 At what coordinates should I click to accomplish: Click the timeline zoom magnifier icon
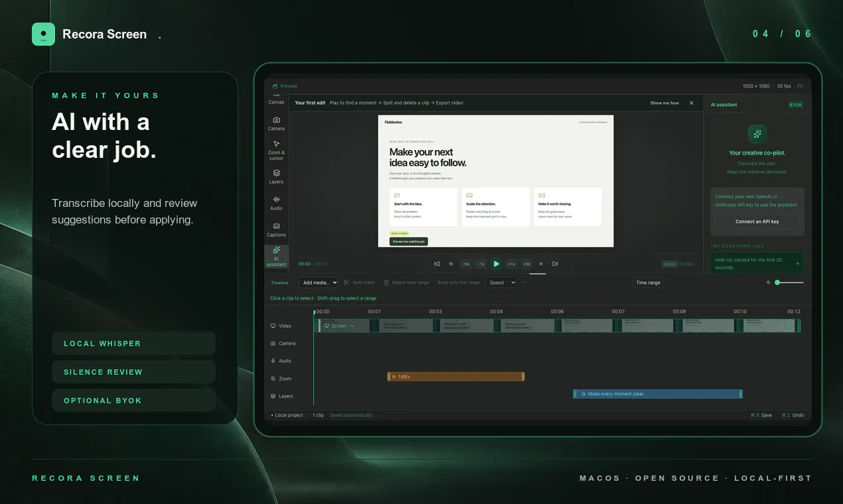(769, 283)
